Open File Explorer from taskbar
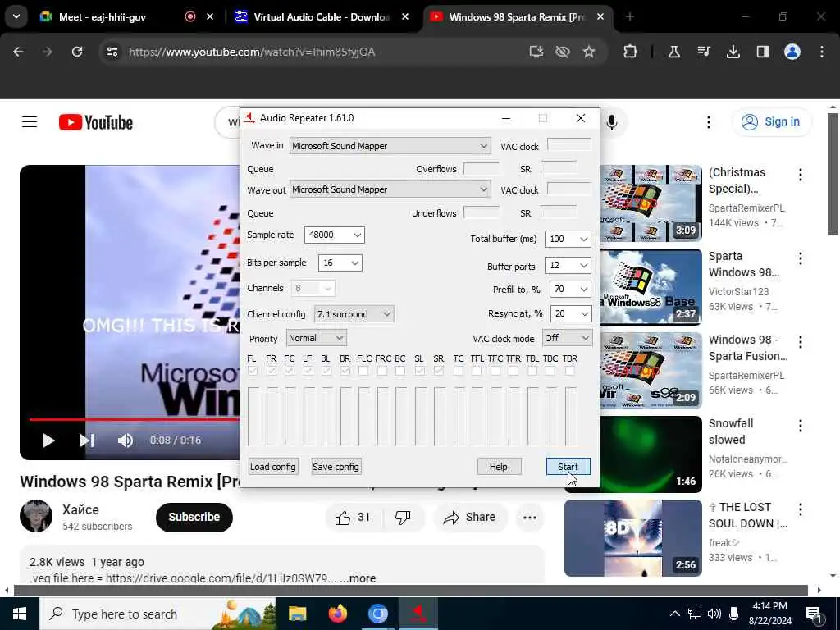840x630 pixels. tap(297, 614)
